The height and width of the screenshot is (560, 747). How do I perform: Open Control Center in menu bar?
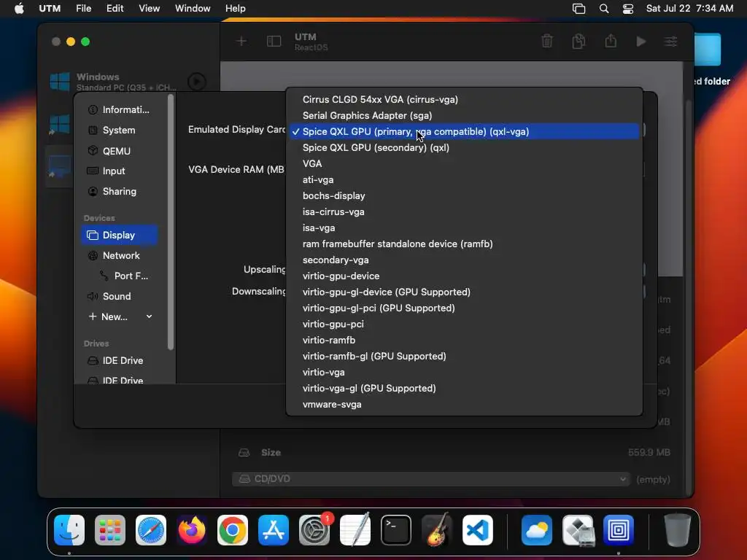628,9
